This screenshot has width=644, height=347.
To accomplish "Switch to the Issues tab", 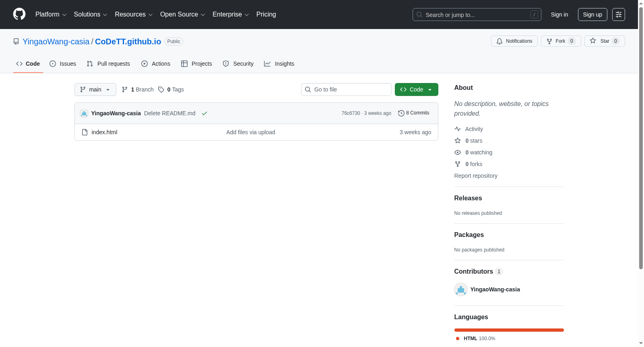I will 63,64.
